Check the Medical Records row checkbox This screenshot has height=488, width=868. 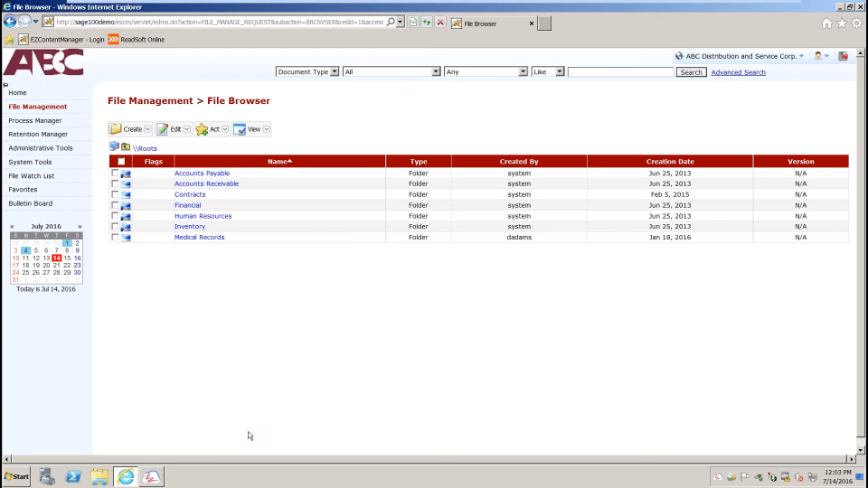tap(115, 238)
